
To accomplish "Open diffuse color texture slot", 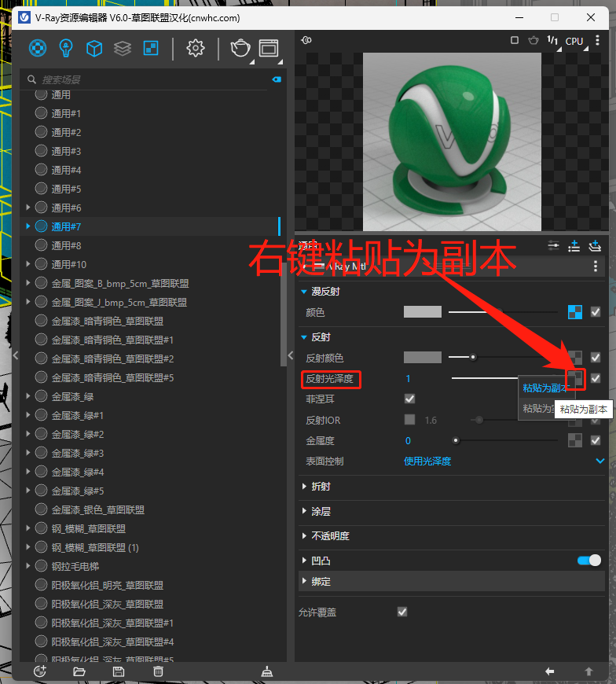I will (575, 312).
